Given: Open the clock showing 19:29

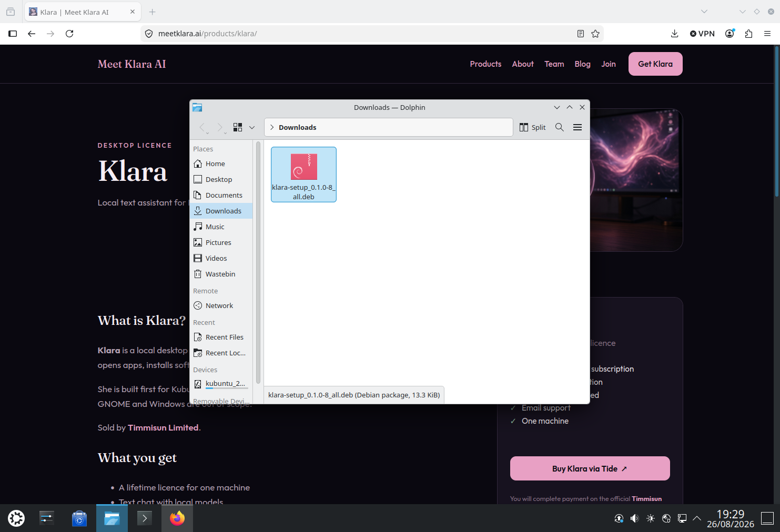Looking at the screenshot, I should click(731, 518).
